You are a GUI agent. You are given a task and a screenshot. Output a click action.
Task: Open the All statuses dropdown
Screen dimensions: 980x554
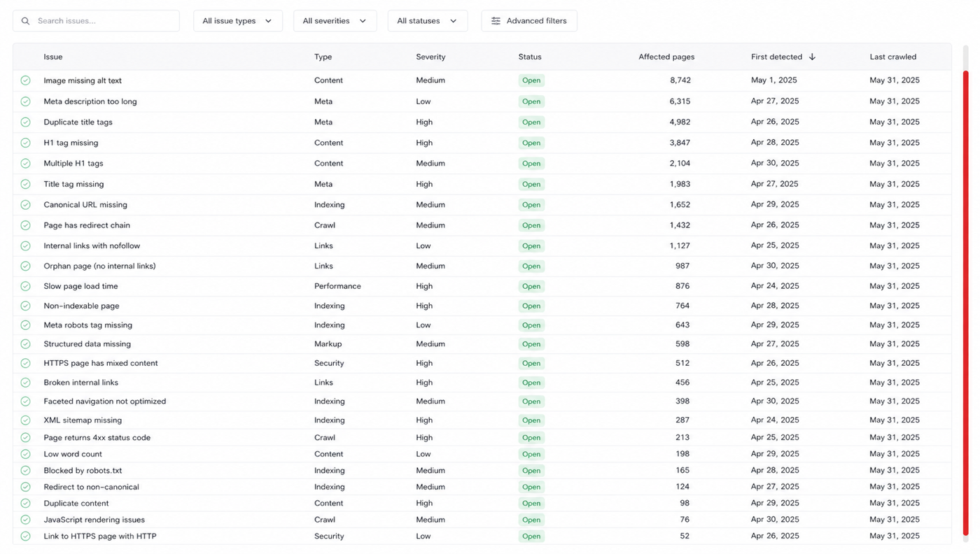click(x=428, y=21)
